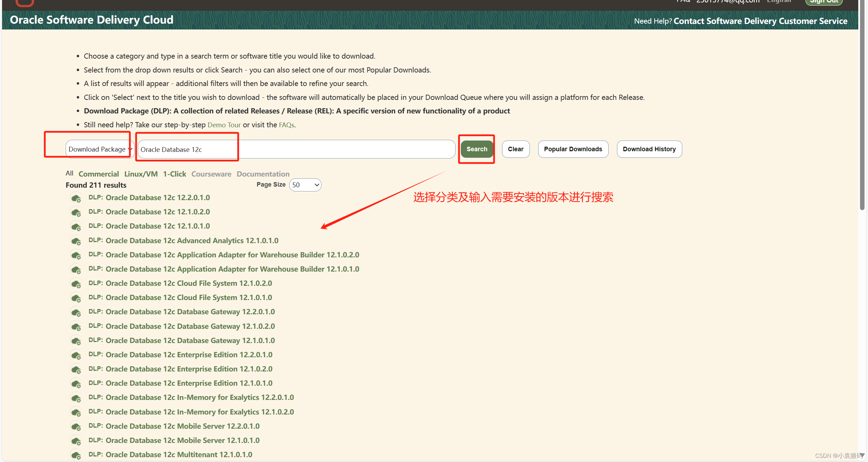Click download icon for Advanced Analytics 12.1.0.1.0
Viewport: 868px width, 462px height.
76,241
